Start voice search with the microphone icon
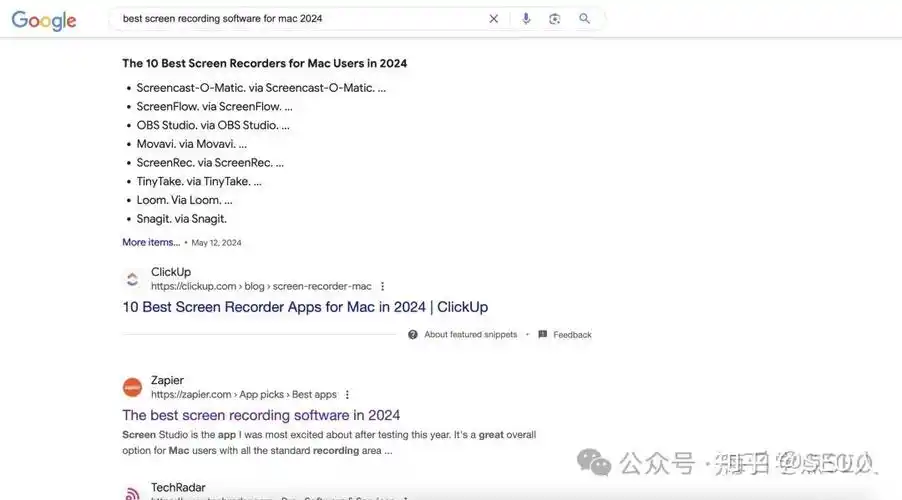Viewport: 902px width, 500px height. [x=526, y=18]
